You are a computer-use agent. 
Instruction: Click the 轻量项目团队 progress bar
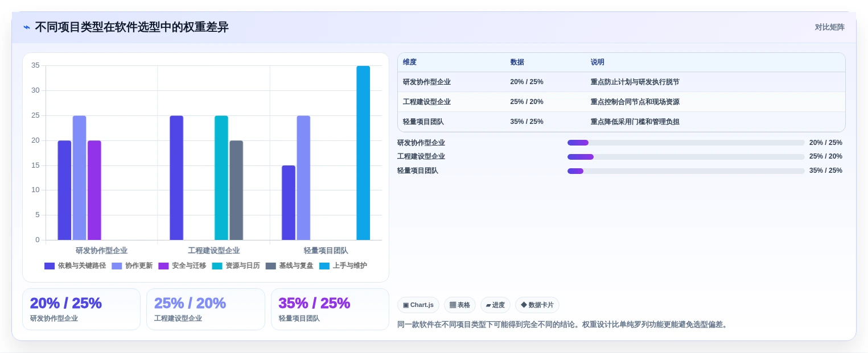[x=686, y=171]
